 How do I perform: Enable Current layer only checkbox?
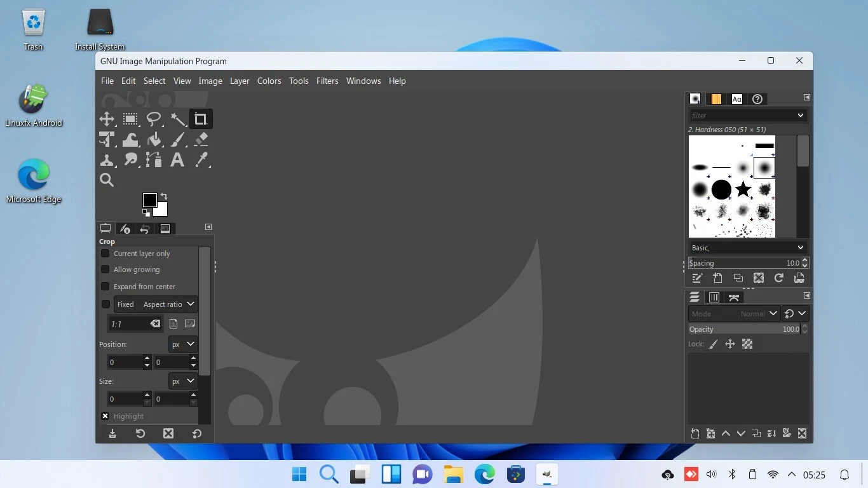coord(105,254)
